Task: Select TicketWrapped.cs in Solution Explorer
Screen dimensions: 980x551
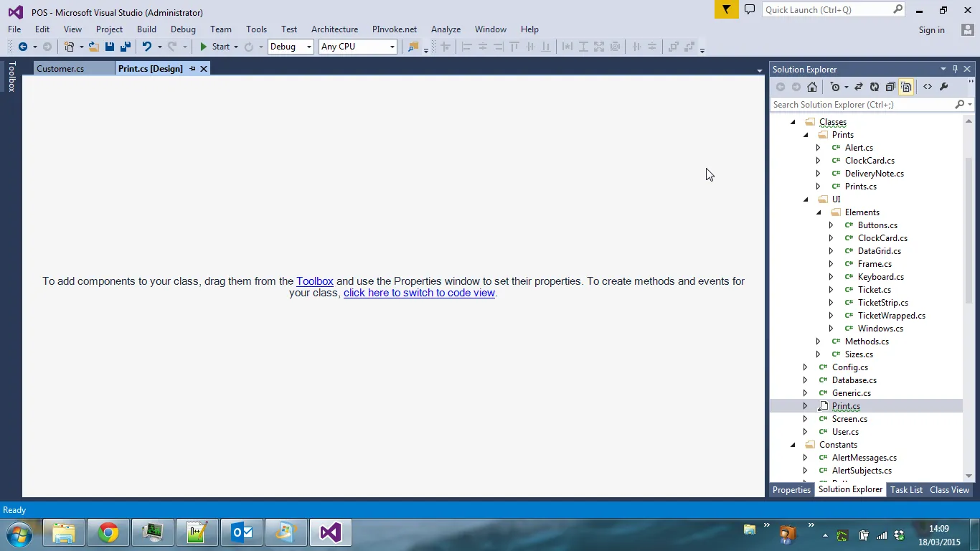Action: point(891,316)
